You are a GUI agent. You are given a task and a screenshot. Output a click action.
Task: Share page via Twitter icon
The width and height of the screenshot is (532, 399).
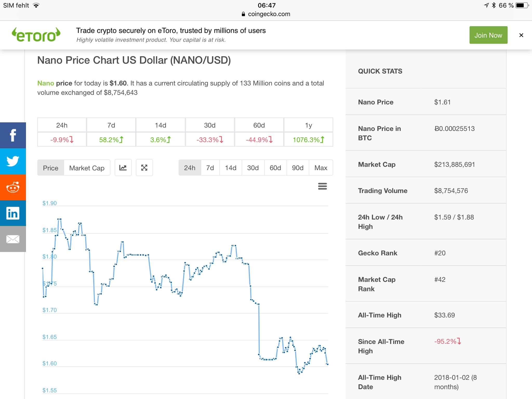pyautogui.click(x=13, y=161)
